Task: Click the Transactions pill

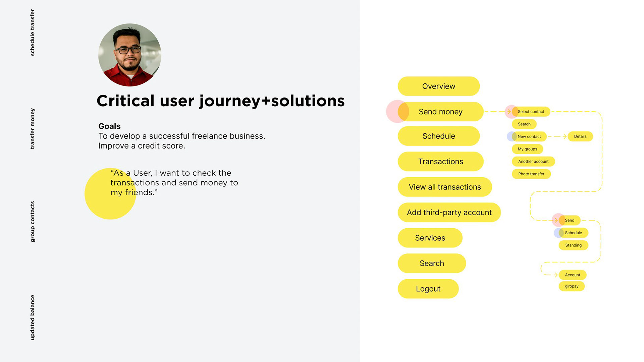Action: tap(440, 162)
